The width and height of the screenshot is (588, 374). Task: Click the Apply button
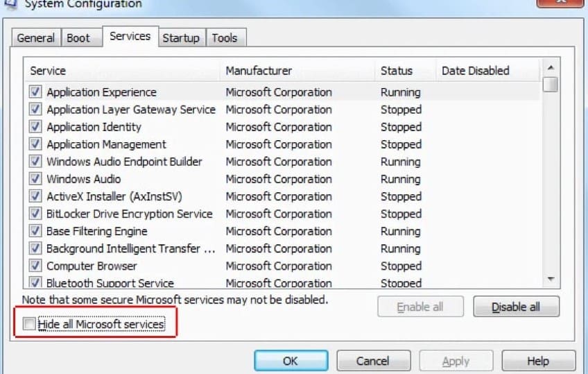click(456, 361)
